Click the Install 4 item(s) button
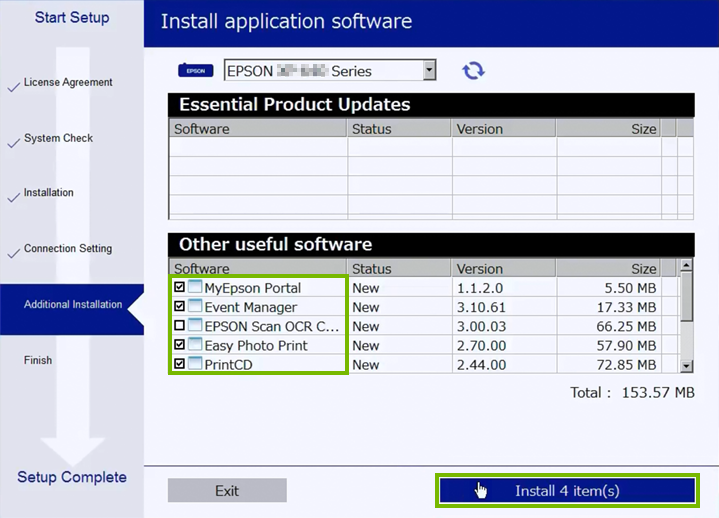719x518 pixels. [x=567, y=490]
